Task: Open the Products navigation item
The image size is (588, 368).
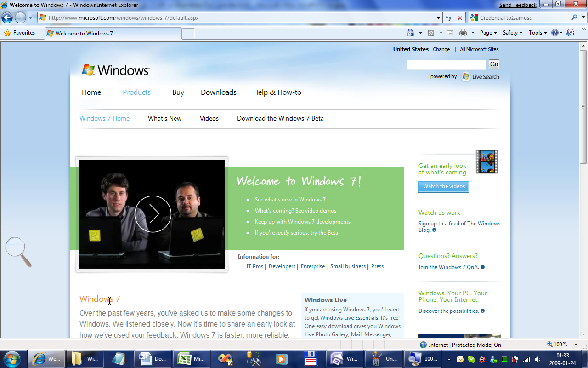Action: pos(136,92)
